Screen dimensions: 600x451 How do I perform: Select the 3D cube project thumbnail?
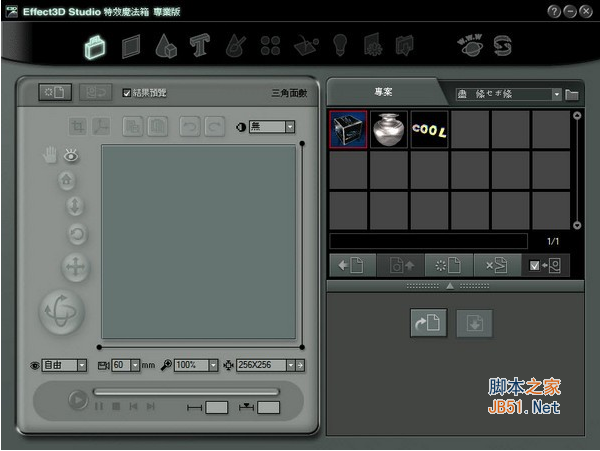348,130
